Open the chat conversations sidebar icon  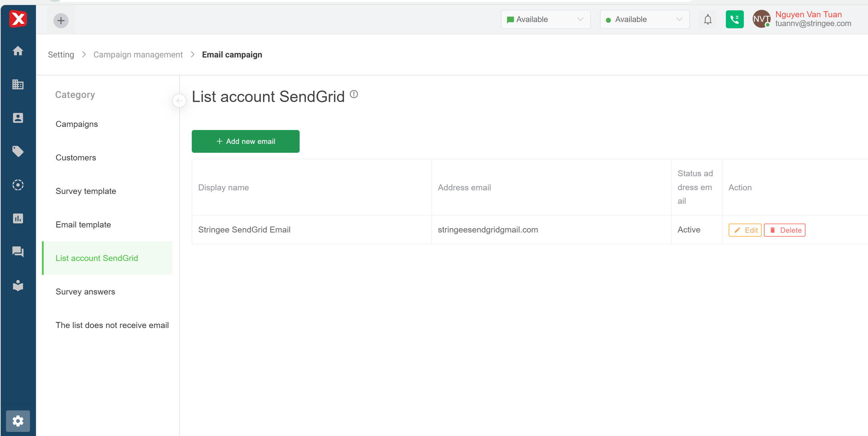18,252
